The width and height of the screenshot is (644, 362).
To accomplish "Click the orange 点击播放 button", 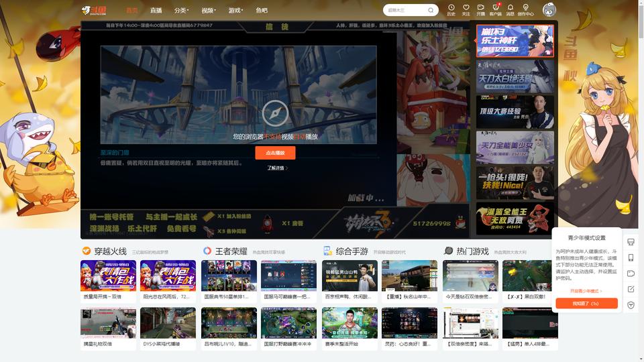I will [275, 153].
